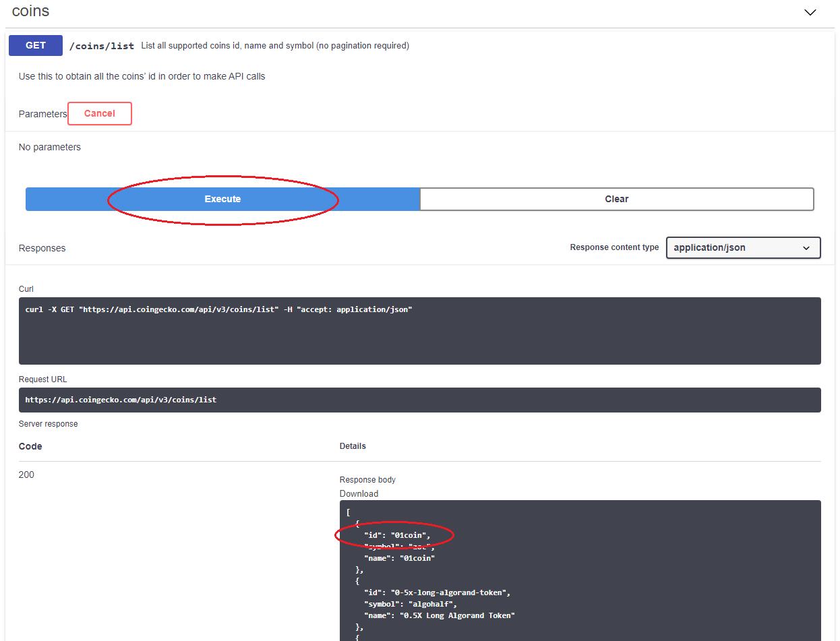Click the endpoint summary description text
840x641 pixels.
(275, 46)
